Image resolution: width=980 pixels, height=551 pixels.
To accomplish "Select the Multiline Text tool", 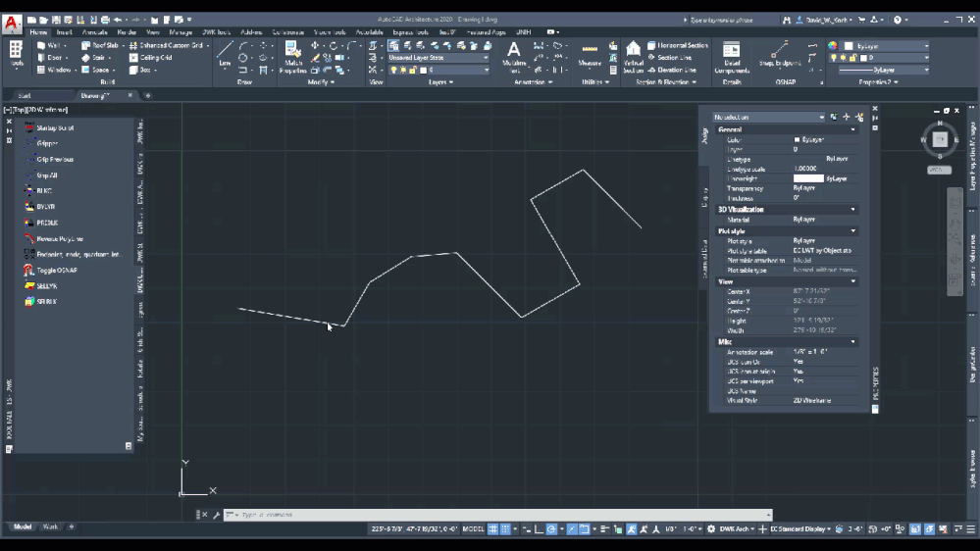I will [x=514, y=57].
